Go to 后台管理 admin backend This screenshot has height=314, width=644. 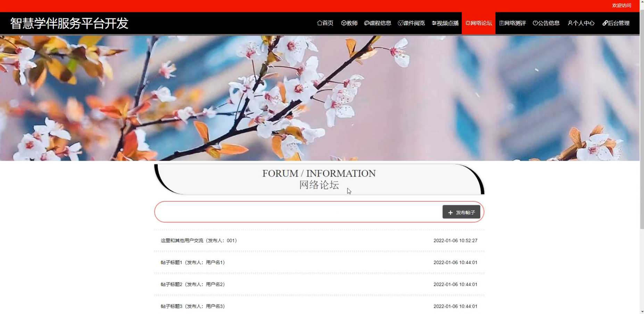616,23
